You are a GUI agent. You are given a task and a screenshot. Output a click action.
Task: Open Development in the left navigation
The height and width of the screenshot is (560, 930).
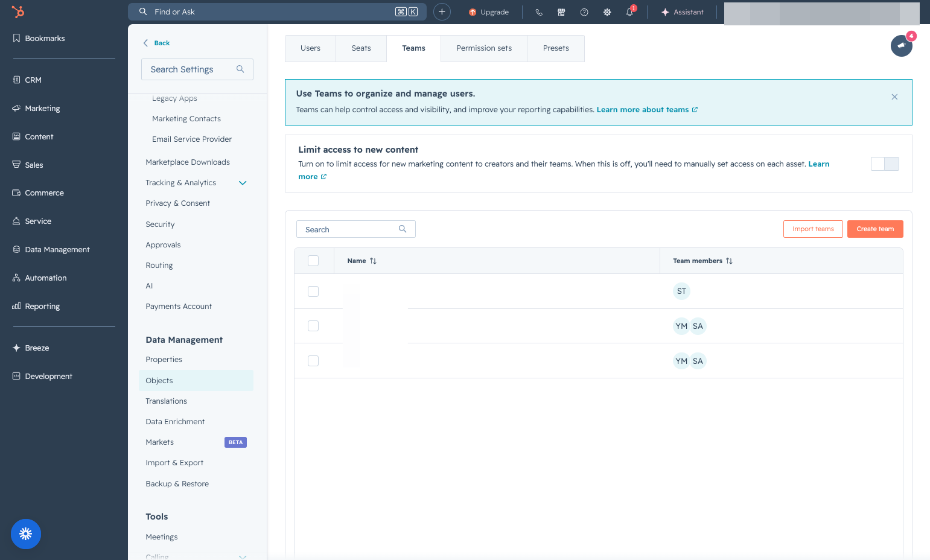42,376
